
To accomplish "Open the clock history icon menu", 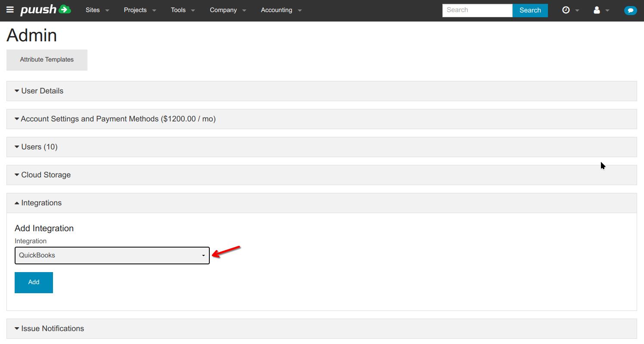I will [x=570, y=10].
